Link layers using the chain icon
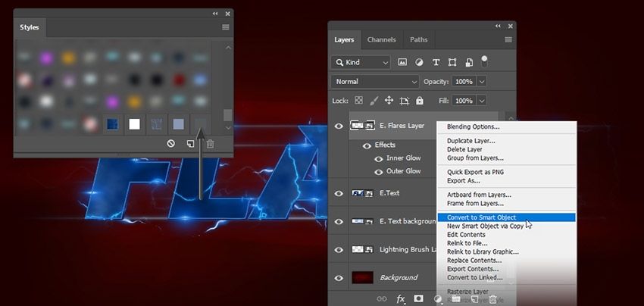This screenshot has height=306, width=644. [382, 298]
